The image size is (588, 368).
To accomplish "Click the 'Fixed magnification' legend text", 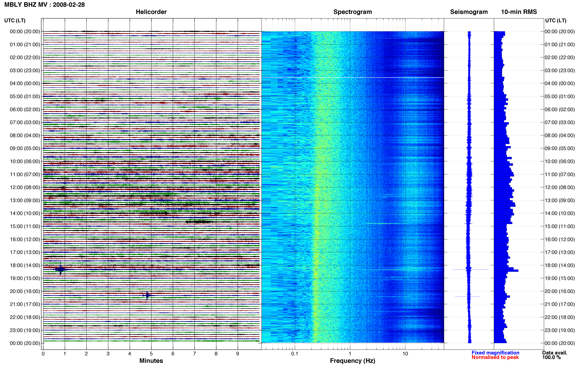I will coord(495,353).
